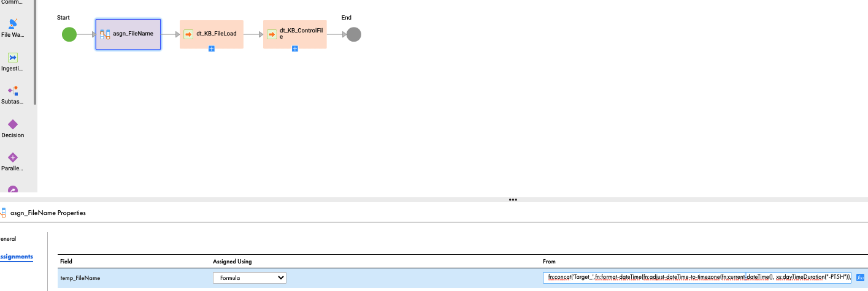The width and height of the screenshot is (868, 291).
Task: Select the Subtaskflow palette icon
Action: point(13,91)
